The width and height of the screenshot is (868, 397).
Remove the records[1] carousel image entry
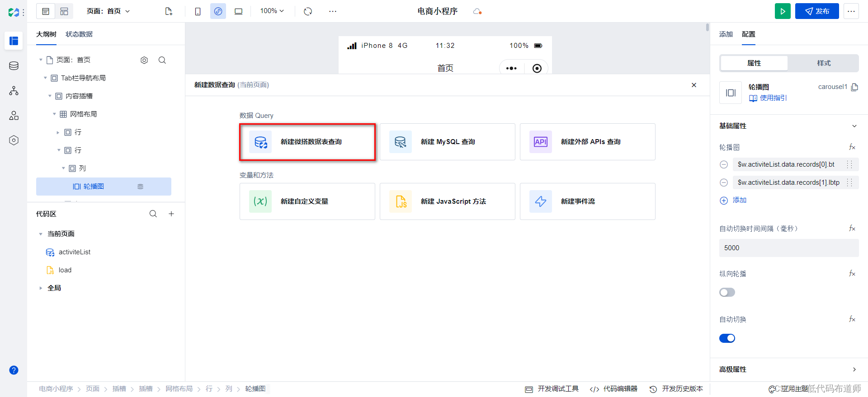(724, 182)
